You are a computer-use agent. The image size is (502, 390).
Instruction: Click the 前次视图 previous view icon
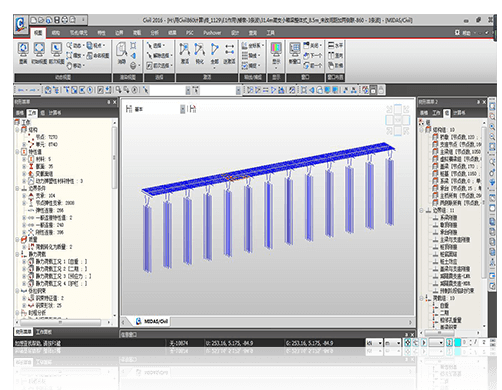tap(56, 50)
